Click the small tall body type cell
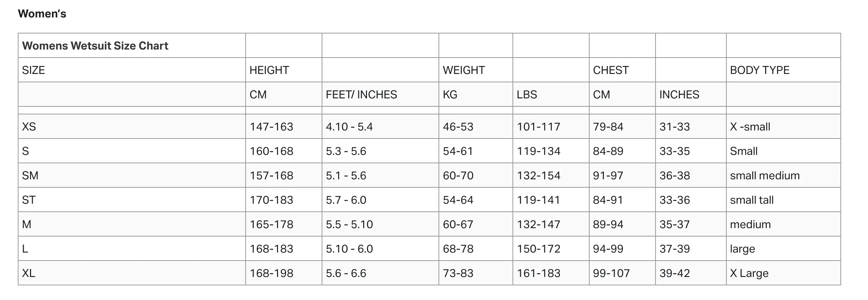The height and width of the screenshot is (300, 868). point(783,200)
